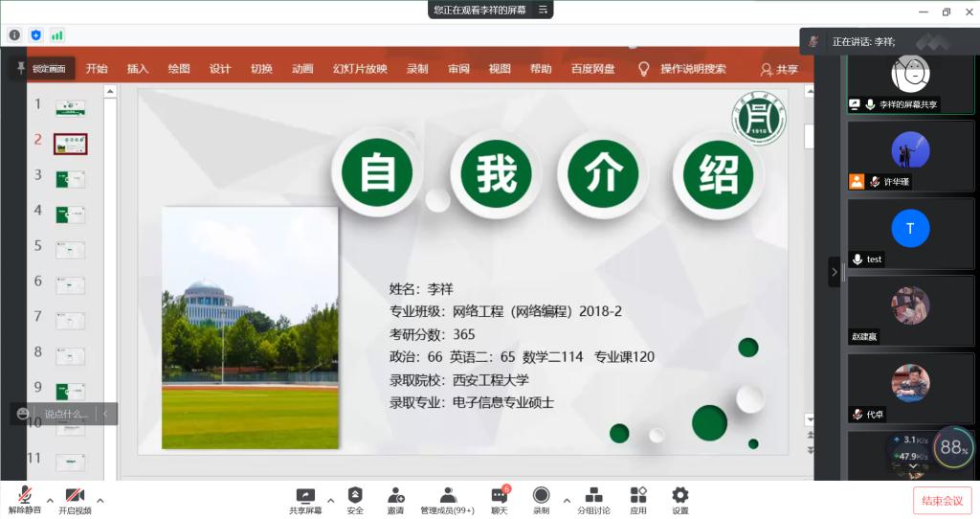Click the meeting info icon at top-left

pyautogui.click(x=14, y=35)
